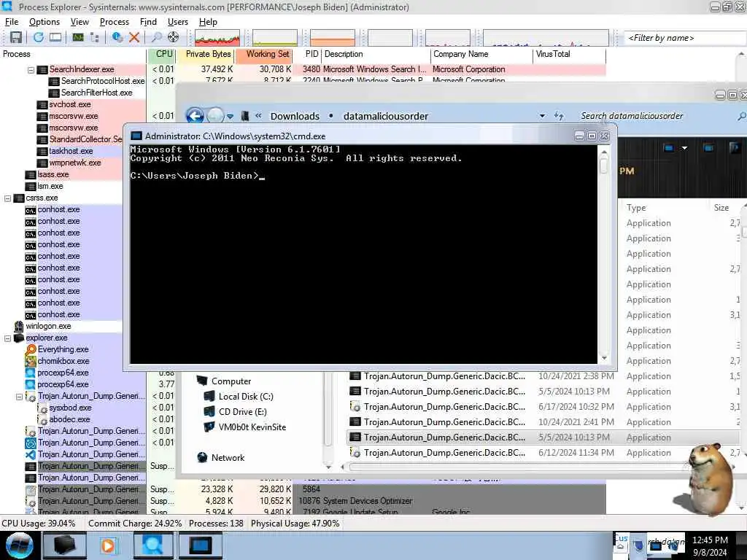Image resolution: width=747 pixels, height=560 pixels.
Task: Open the Options menu
Action: click(44, 22)
